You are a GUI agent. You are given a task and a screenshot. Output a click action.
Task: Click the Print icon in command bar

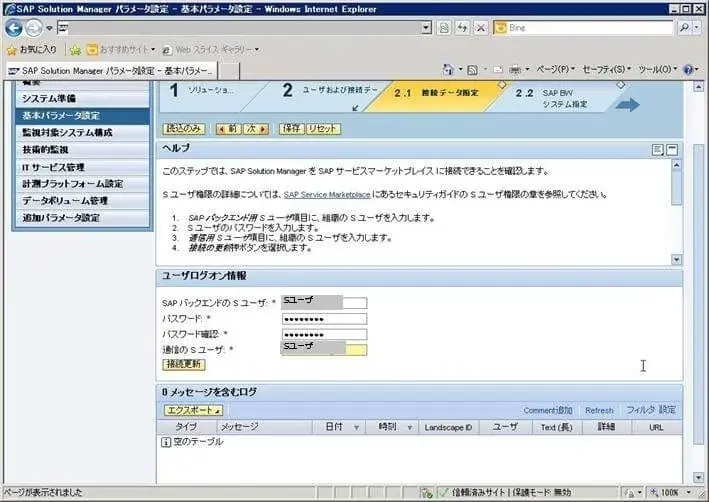point(515,70)
